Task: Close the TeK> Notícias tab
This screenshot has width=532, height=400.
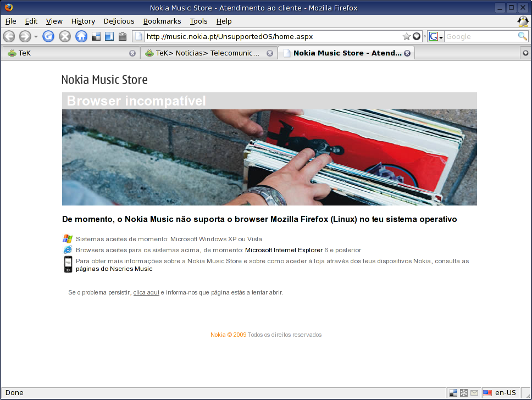Action: pos(270,53)
